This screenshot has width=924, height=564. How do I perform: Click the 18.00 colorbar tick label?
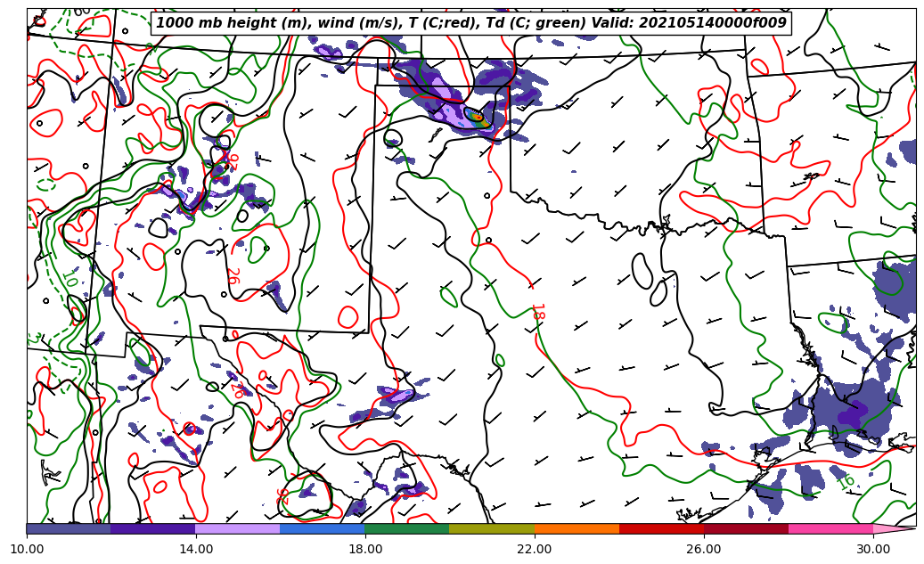(x=365, y=550)
